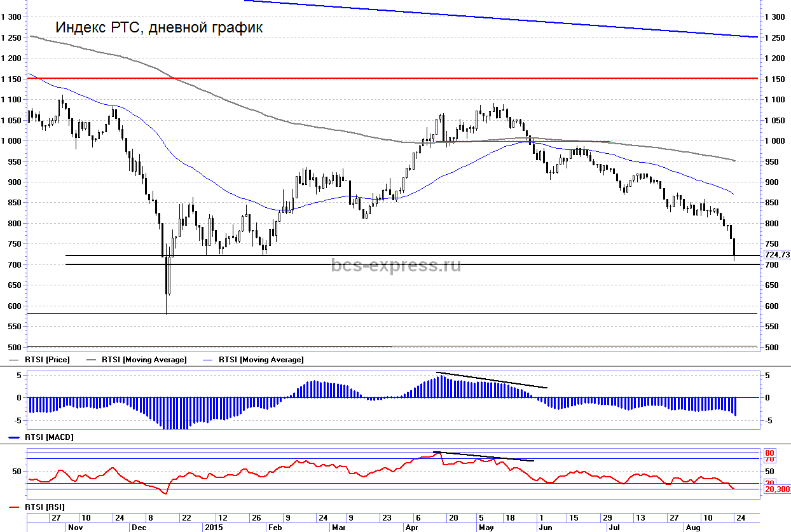Viewport: 791px width, 532px height.
Task: Click the 'RTSI [Price]' legend label
Action: (47, 360)
